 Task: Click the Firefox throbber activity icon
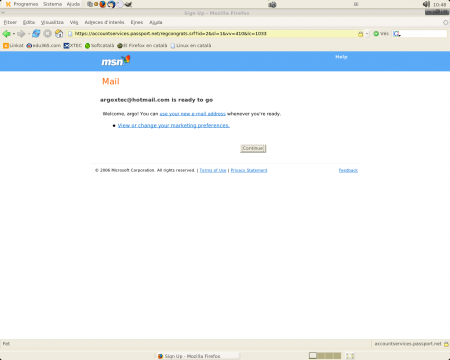pyautogui.click(x=446, y=22)
